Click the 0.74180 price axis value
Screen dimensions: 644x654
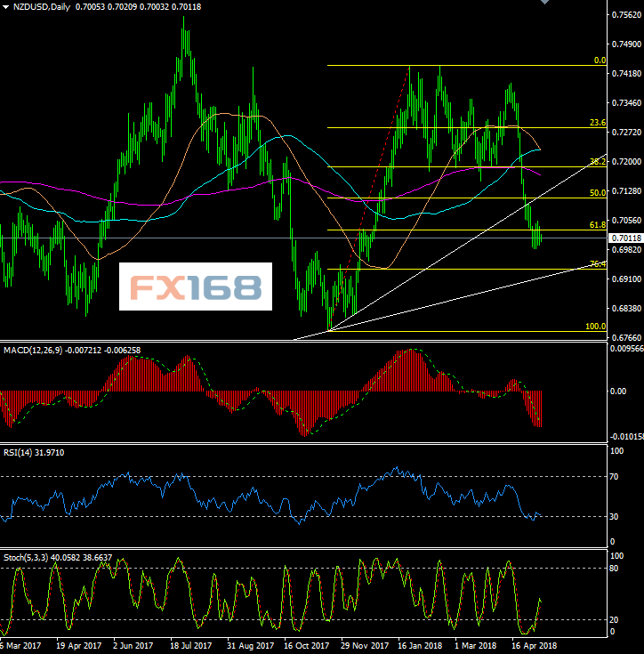click(626, 74)
